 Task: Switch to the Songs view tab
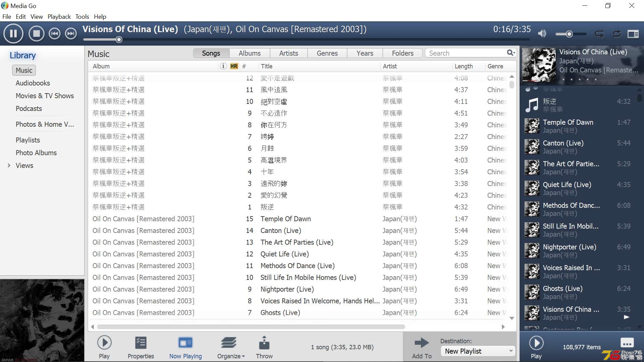tap(211, 53)
